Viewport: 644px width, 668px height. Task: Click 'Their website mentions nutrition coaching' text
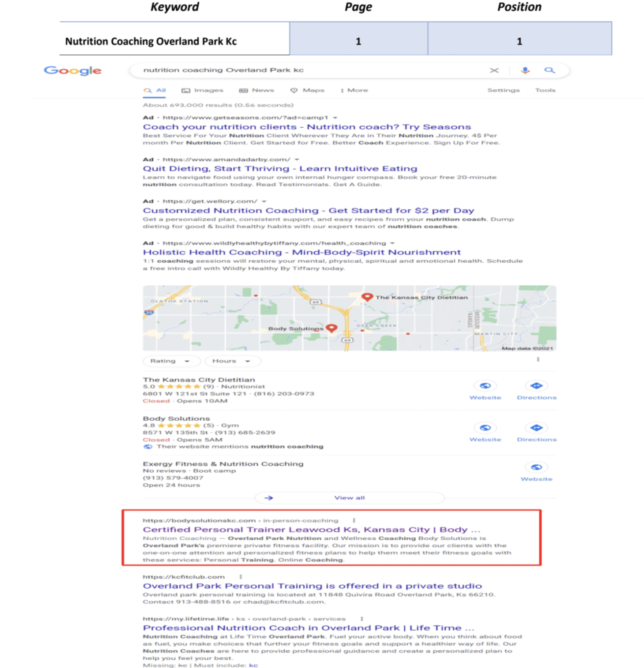(240, 447)
